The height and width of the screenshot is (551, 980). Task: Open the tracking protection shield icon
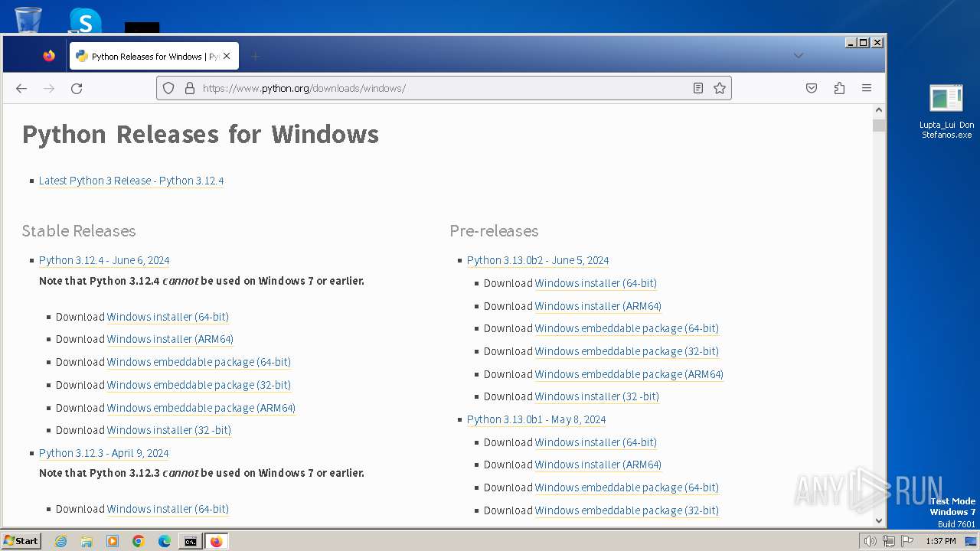coord(169,88)
